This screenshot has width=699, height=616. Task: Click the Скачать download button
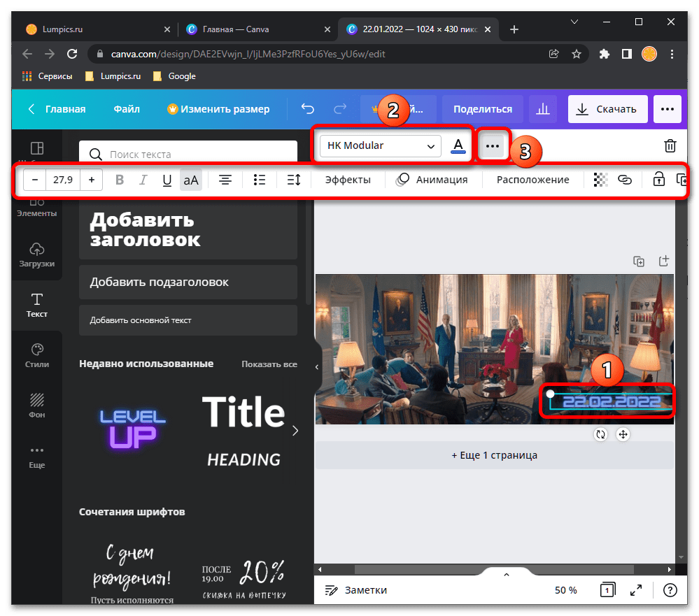pos(607,109)
